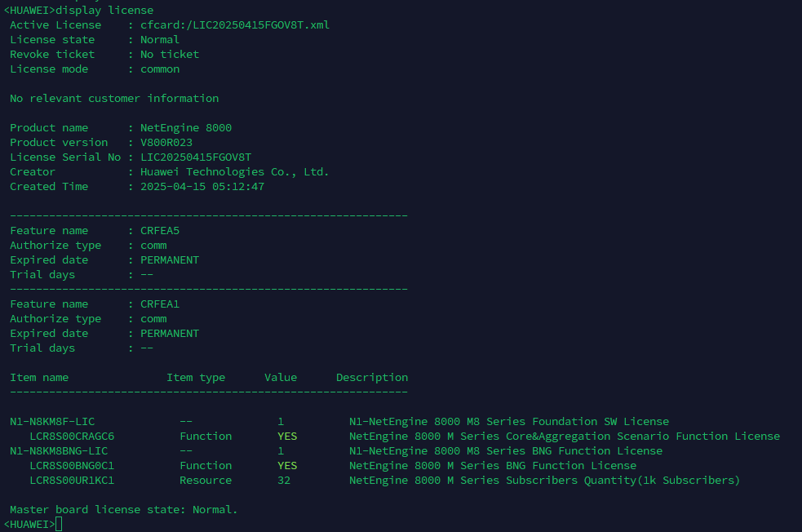Click 'Core&Aggregation Scenario Function License' description
The image size is (802, 532).
tap(565, 437)
